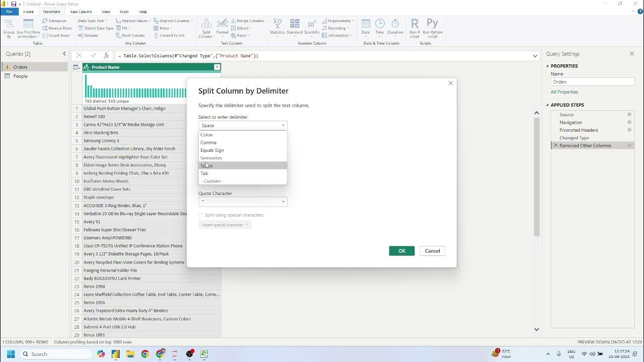Open the Trigonometry dropdown
The image size is (644, 362).
(x=338, y=21)
